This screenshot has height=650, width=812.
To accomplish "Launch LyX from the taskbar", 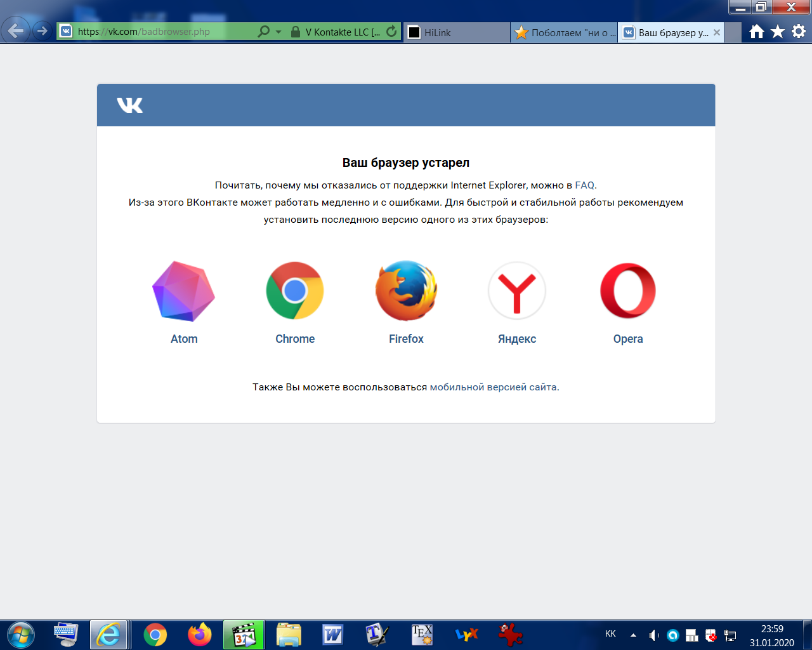I will (x=466, y=635).
